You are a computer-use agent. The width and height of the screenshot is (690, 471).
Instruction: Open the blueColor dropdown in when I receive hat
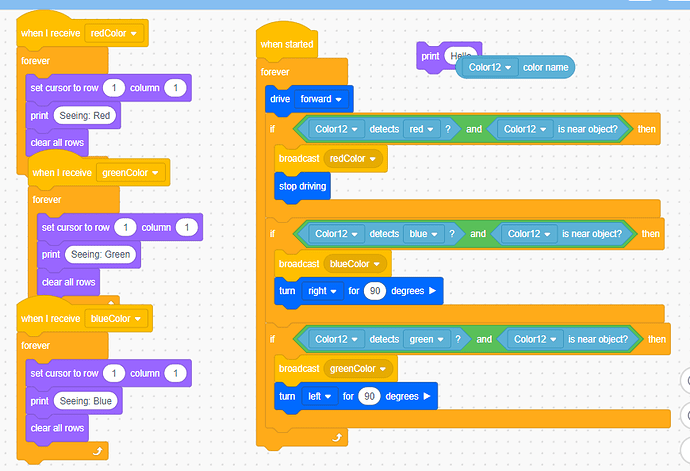click(116, 319)
